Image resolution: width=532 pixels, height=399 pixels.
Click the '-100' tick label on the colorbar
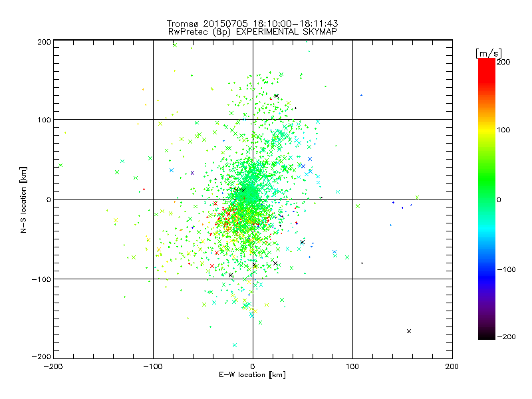point(506,270)
